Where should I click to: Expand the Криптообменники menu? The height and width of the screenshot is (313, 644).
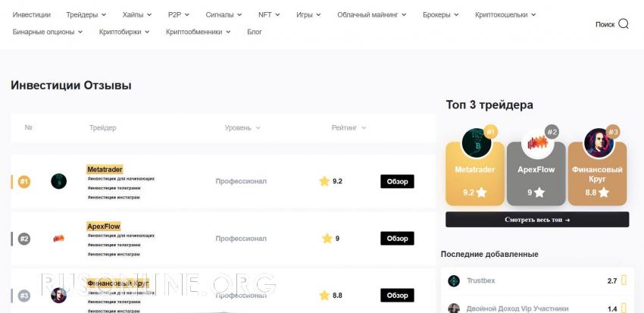tap(198, 32)
